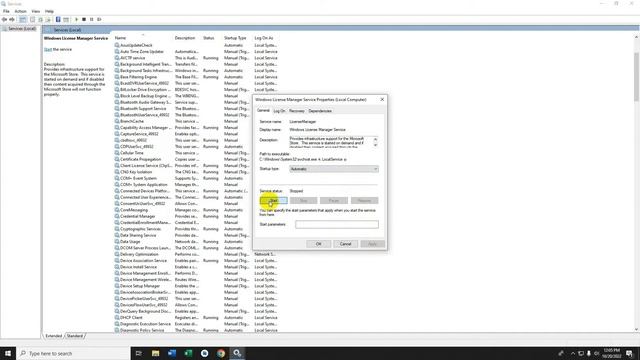Open Excel from the taskbar

click(188, 353)
